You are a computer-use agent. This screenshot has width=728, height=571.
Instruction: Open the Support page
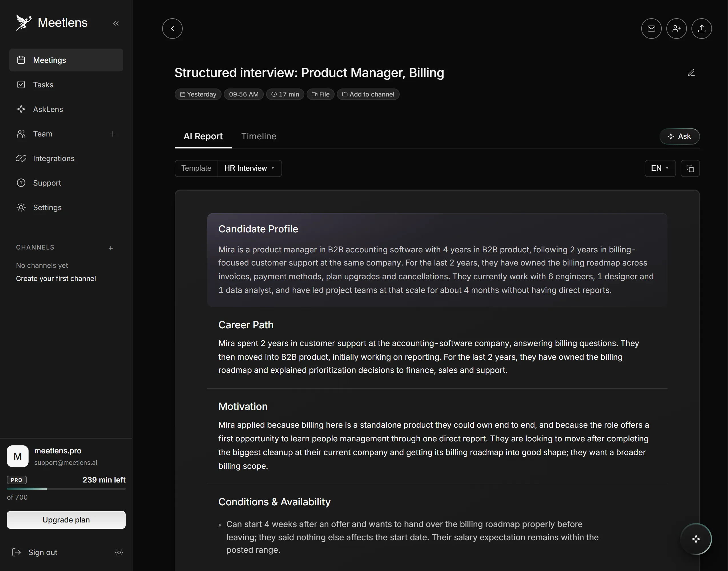click(x=66, y=183)
